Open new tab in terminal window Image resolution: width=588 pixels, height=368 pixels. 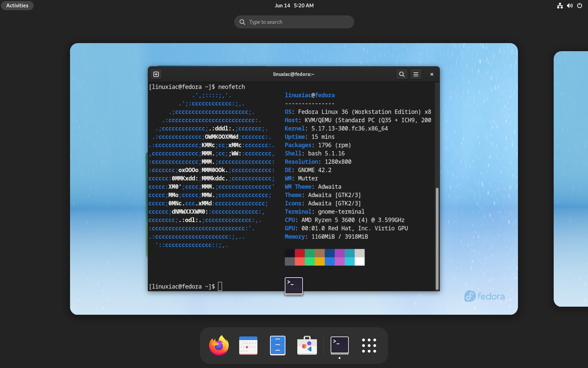156,74
